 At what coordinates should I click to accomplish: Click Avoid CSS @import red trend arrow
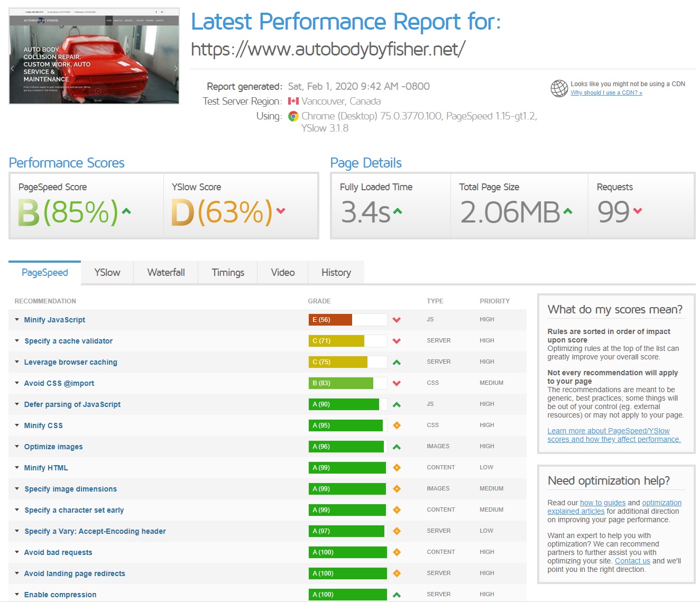coord(397,383)
